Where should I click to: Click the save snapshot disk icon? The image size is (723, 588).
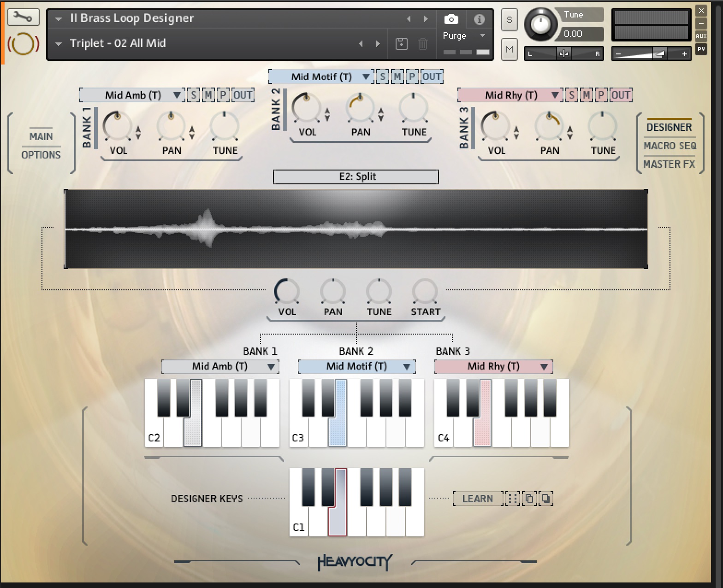pos(402,44)
